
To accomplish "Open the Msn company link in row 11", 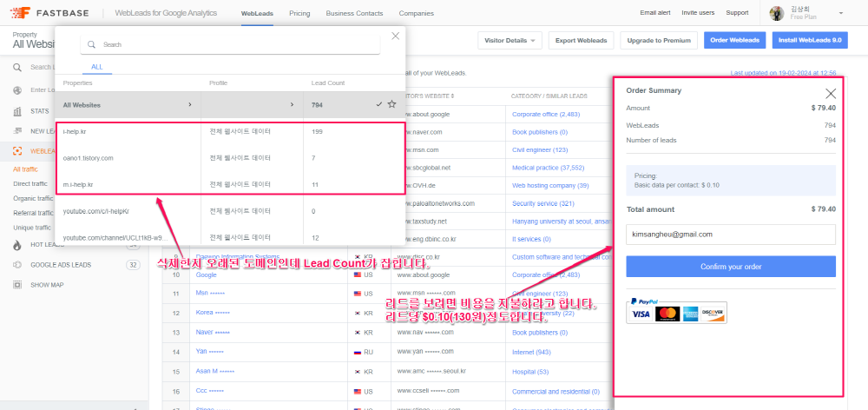I will (x=210, y=293).
